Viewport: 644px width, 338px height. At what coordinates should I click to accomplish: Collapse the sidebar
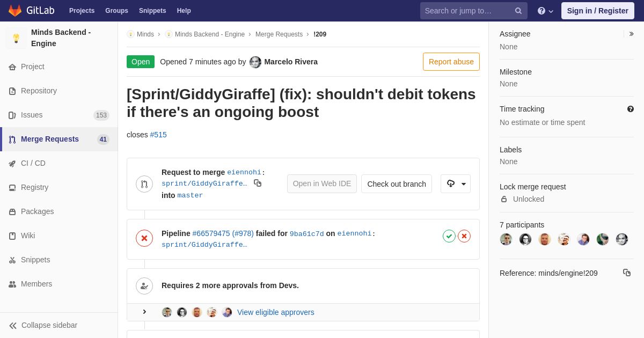coord(59,325)
